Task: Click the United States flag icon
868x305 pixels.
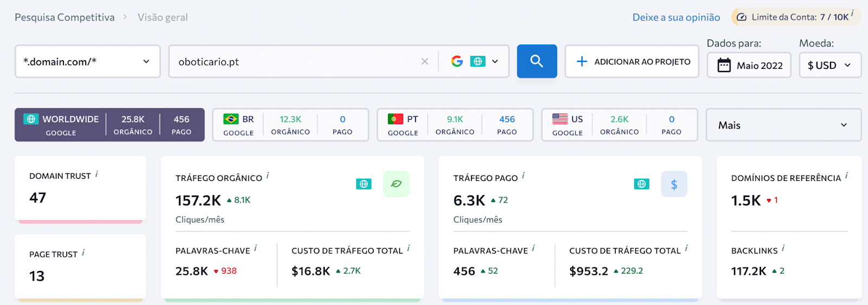Action: [x=560, y=119]
